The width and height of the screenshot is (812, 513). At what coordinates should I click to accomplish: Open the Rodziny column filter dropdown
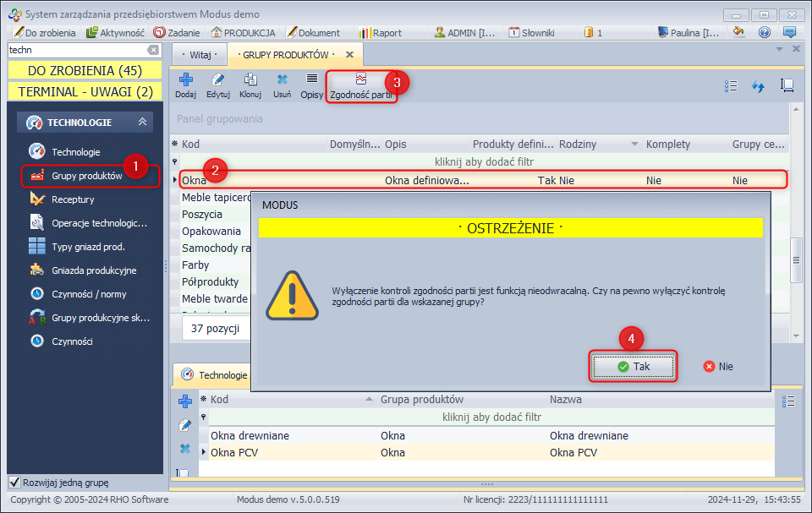[634, 145]
